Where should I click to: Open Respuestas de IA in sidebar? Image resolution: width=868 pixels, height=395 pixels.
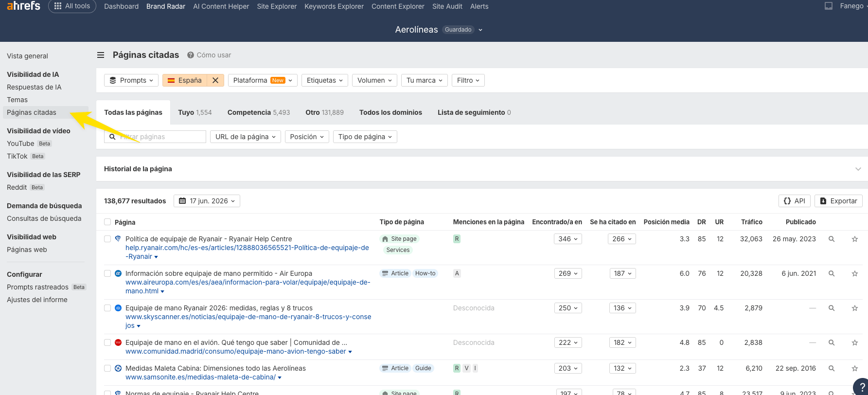coord(34,87)
